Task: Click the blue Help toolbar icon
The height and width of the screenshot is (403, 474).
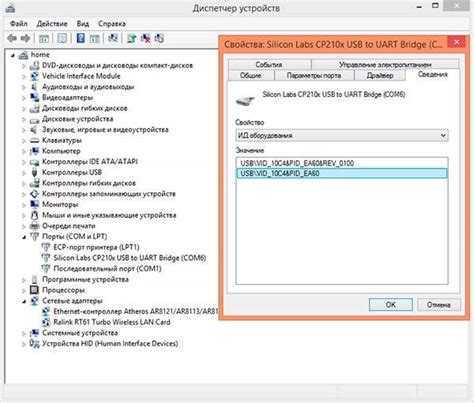Action: click(x=80, y=38)
